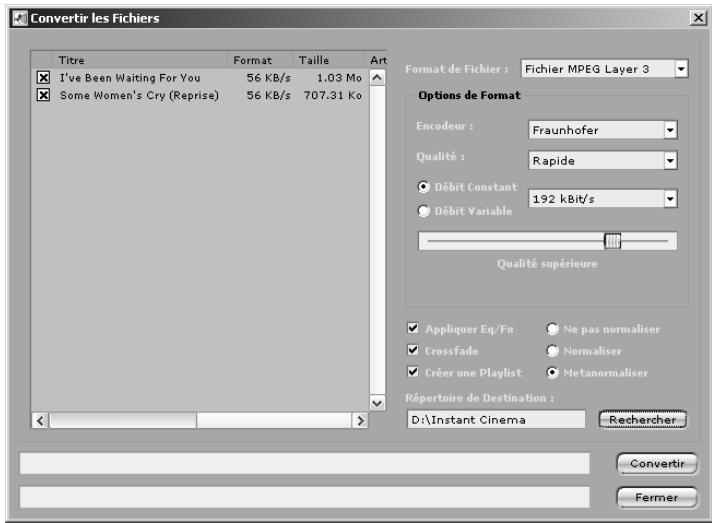
Task: Click the 1.03 Mo size cell
Action: point(339,78)
